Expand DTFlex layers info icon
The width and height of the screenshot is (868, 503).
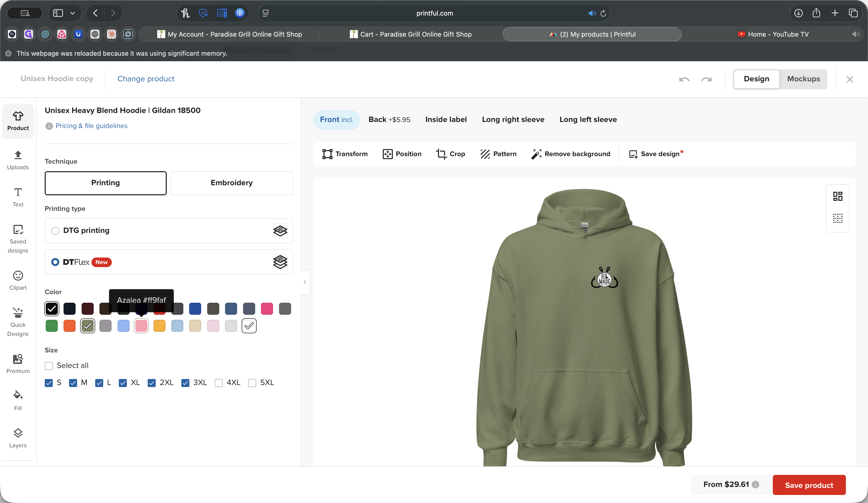tap(280, 262)
